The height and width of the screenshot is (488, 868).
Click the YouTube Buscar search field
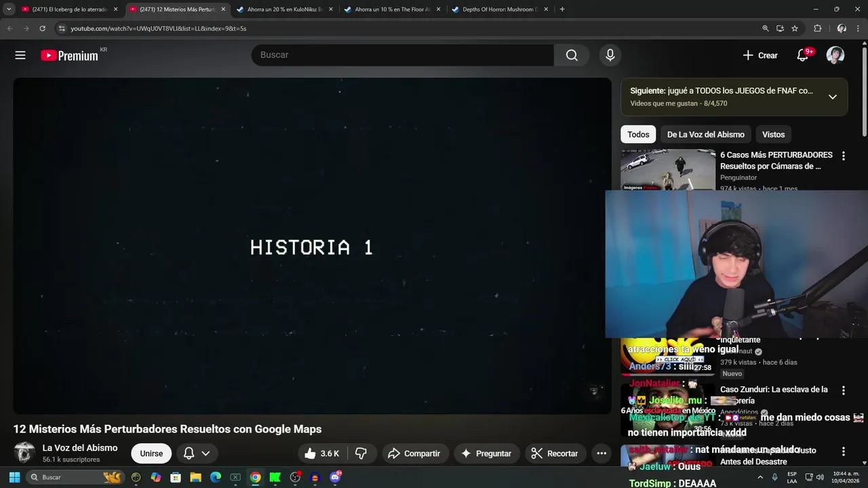[403, 55]
